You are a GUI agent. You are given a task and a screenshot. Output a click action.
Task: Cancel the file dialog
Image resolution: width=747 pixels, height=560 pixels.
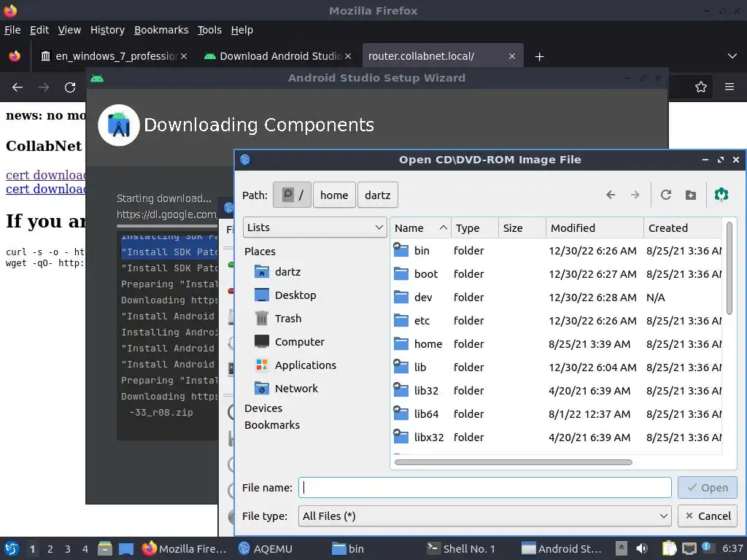[708, 516]
